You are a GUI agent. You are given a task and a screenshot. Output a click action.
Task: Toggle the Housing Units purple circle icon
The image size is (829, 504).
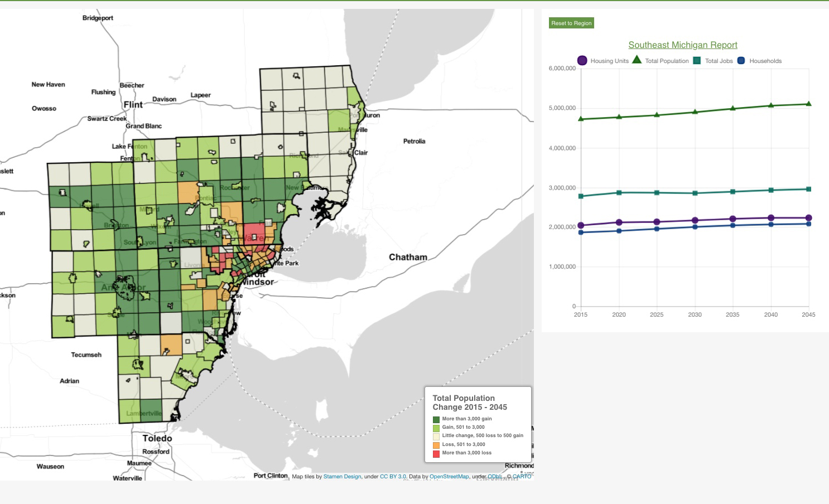[x=582, y=61]
